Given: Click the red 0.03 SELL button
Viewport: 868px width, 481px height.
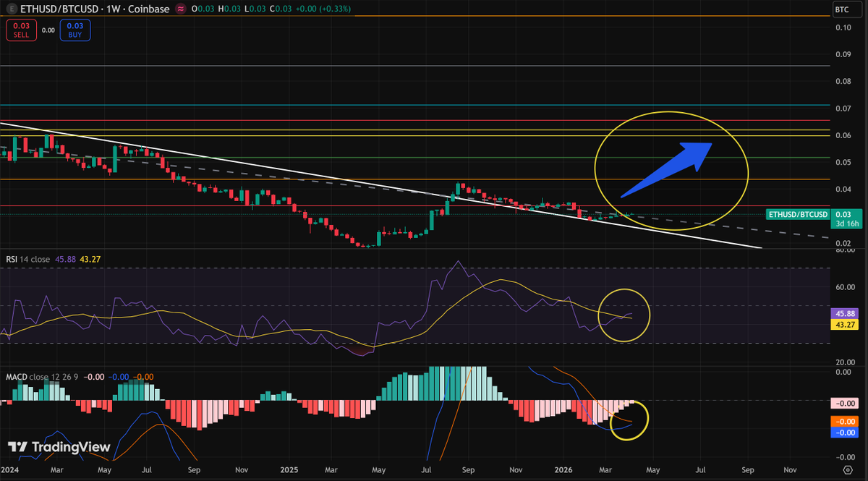Looking at the screenshot, I should coord(20,30).
